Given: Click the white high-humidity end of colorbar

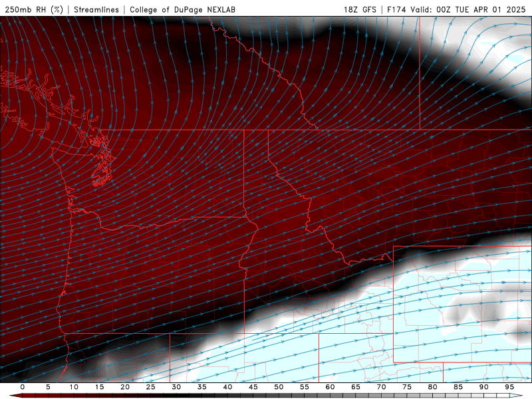Looking at the screenshot, I should tap(517, 396).
